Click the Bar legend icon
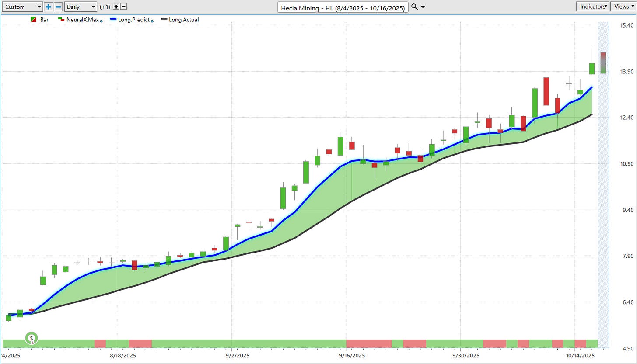 33,20
